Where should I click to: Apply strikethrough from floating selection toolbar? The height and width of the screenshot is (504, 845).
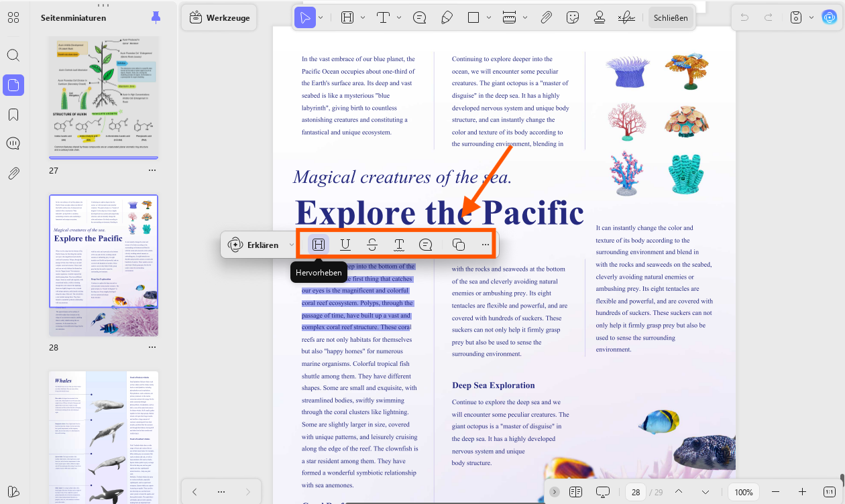coord(372,245)
